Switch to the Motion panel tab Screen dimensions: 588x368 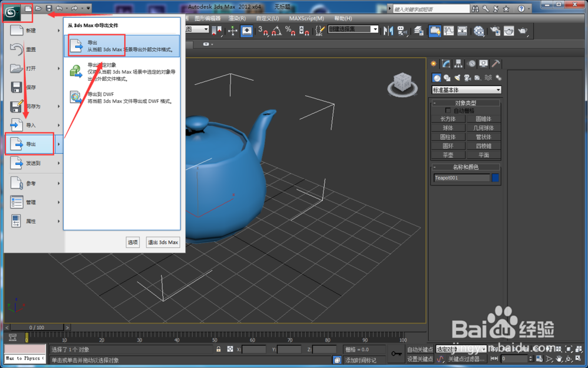(472, 64)
